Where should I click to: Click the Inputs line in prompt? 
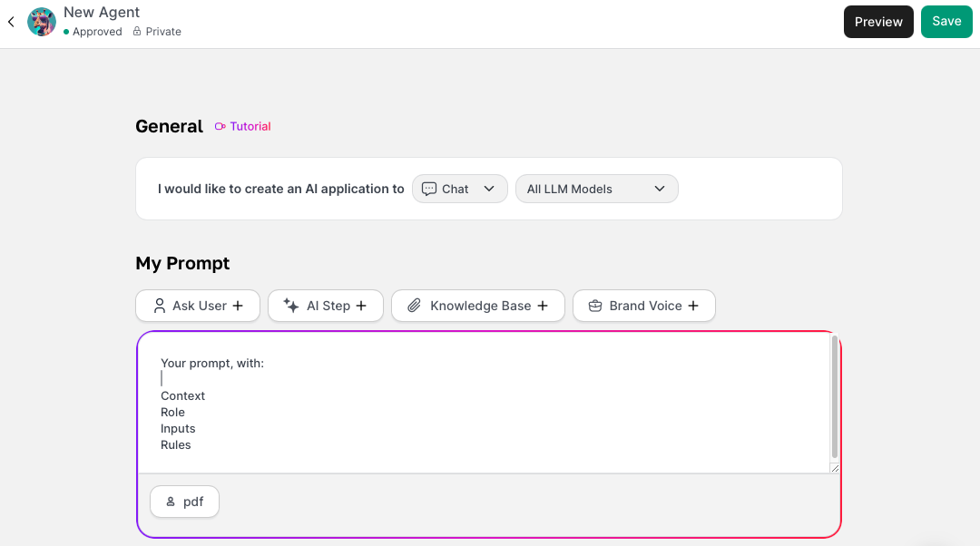coord(178,428)
